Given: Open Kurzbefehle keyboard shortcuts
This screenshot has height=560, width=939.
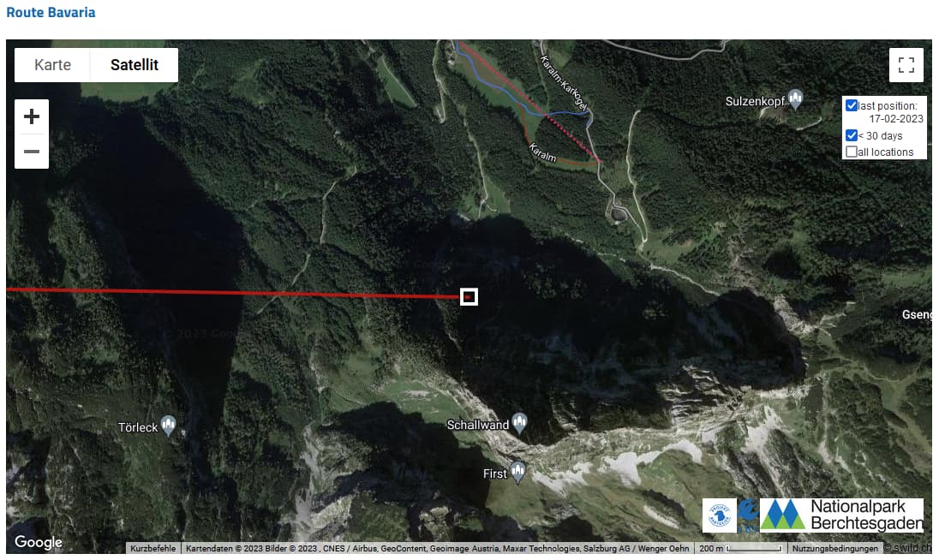Looking at the screenshot, I should [153, 548].
